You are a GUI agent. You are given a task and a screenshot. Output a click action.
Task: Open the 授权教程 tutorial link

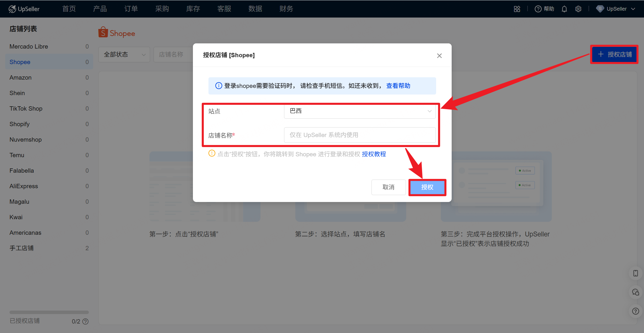(374, 154)
